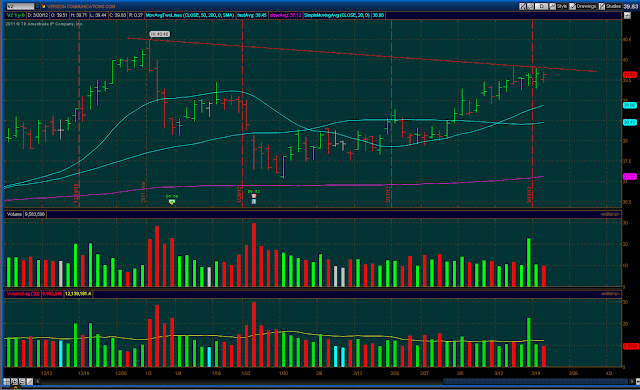Click the MovAvgTwoLines study label

(x=190, y=15)
